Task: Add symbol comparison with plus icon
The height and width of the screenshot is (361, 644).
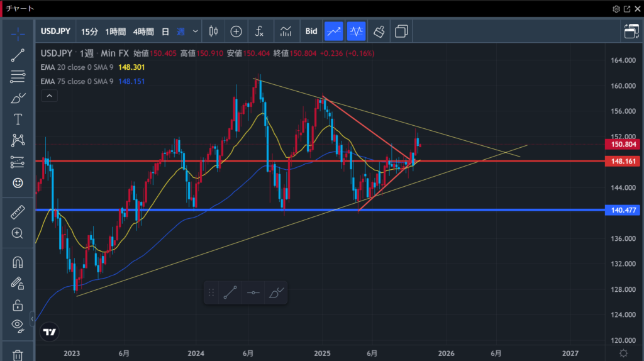Action: (236, 31)
